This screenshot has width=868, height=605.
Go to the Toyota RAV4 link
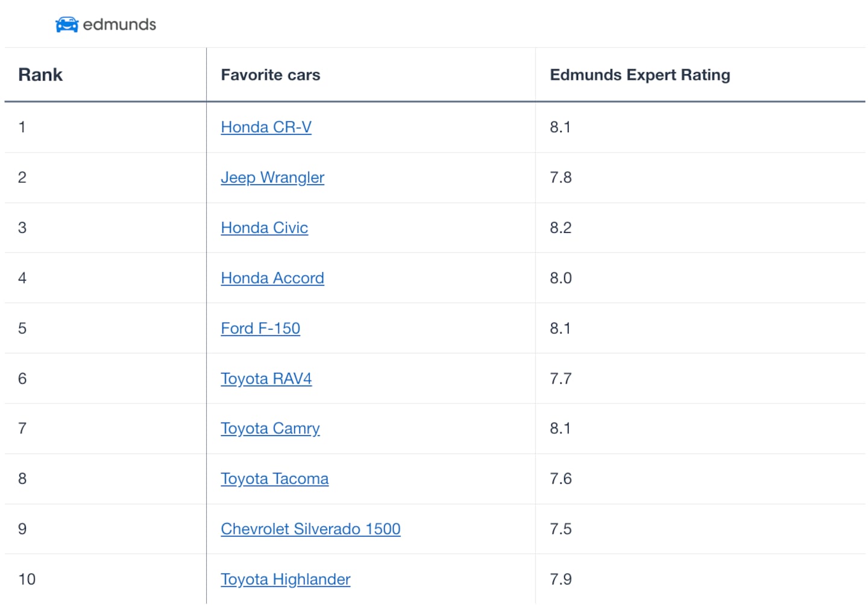(x=266, y=379)
